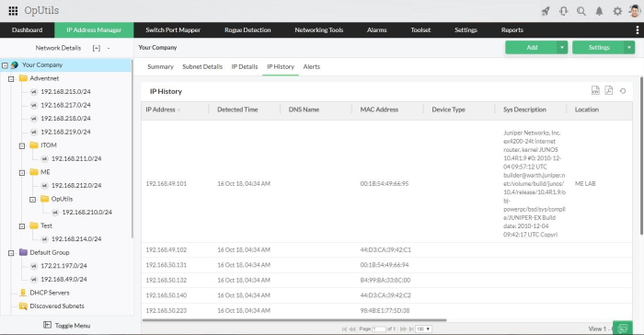This screenshot has width=644, height=335.
Task: Open the headset support icon
Action: 563,11
